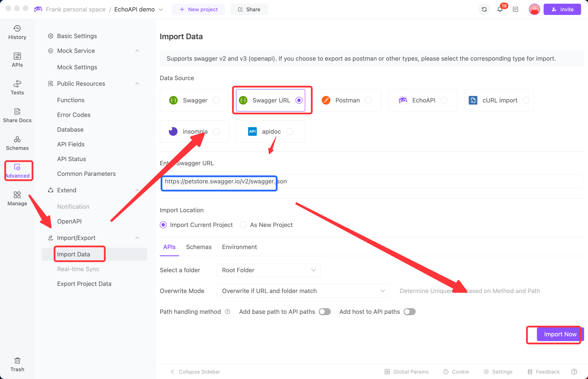Open the Trash icon
Screen dimensions: 588x379
coord(17,364)
